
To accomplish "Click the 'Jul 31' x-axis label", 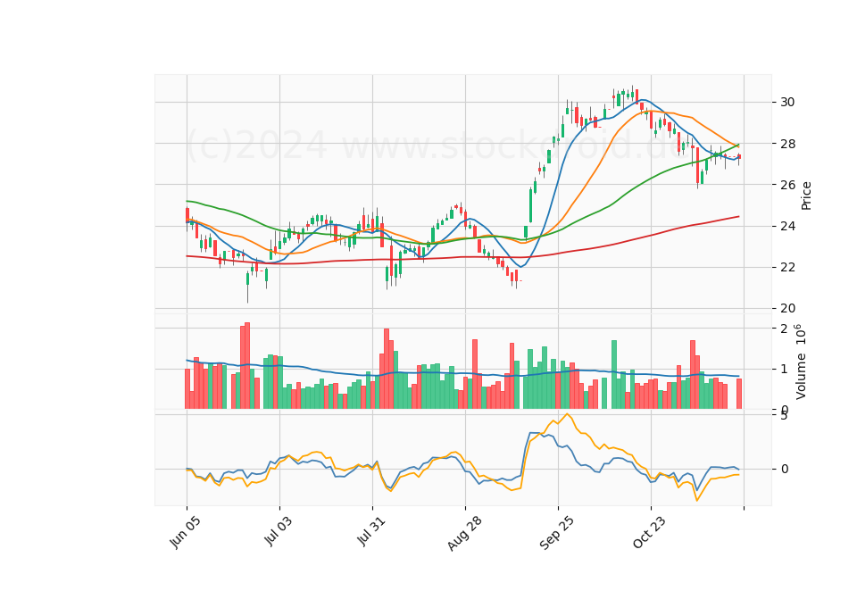I will click(370, 530).
